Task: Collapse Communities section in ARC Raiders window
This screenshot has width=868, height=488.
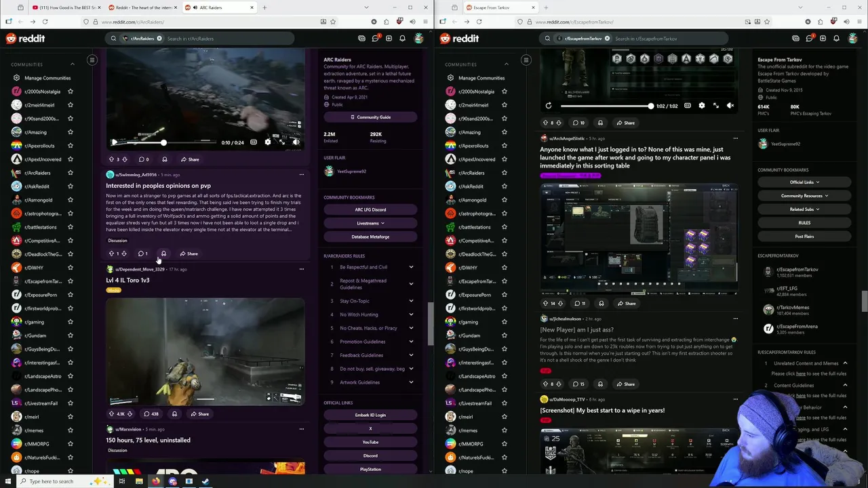Action: click(72, 64)
